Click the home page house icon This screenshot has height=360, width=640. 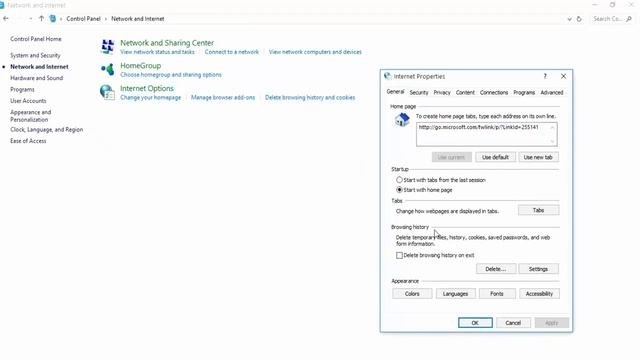[402, 120]
